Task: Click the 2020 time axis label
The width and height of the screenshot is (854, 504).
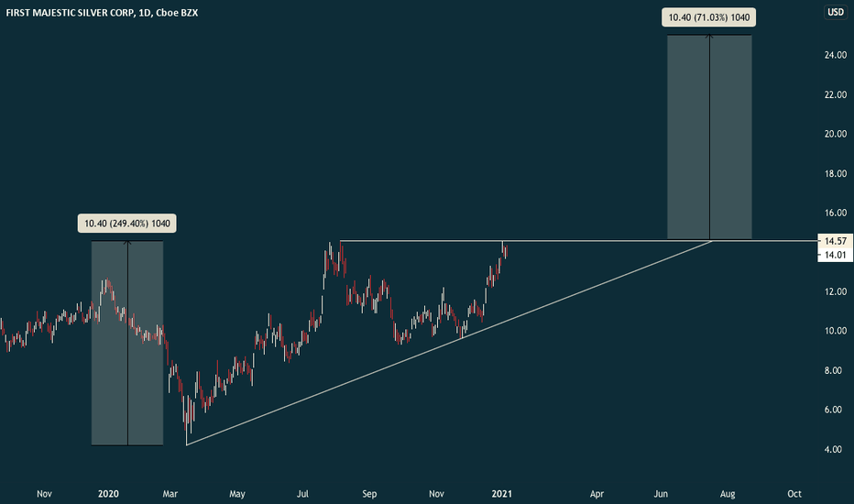Action: (108, 494)
